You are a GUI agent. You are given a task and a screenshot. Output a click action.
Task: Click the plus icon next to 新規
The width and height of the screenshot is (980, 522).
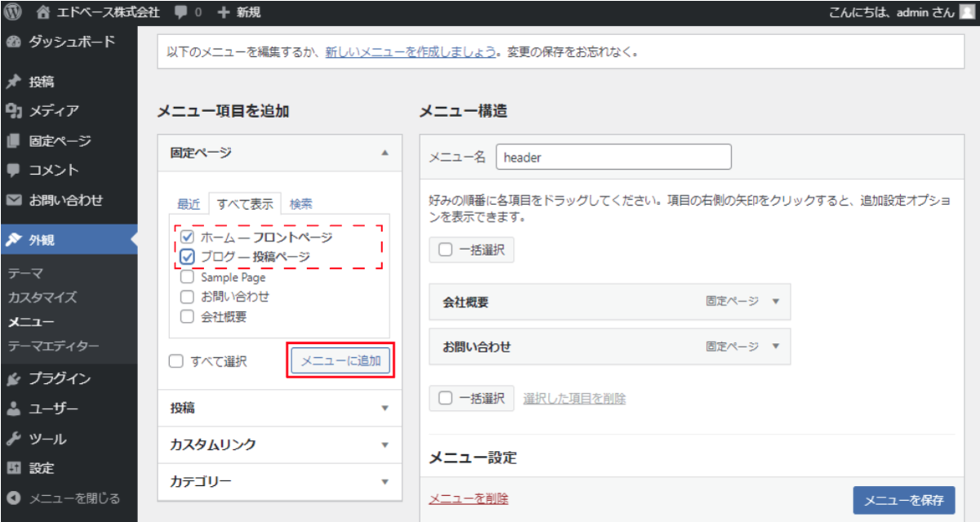pyautogui.click(x=223, y=12)
